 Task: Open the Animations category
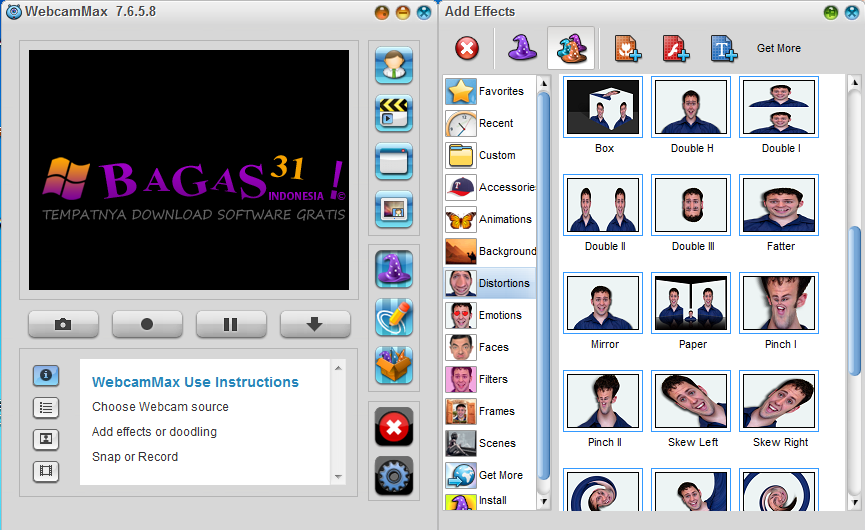point(489,219)
